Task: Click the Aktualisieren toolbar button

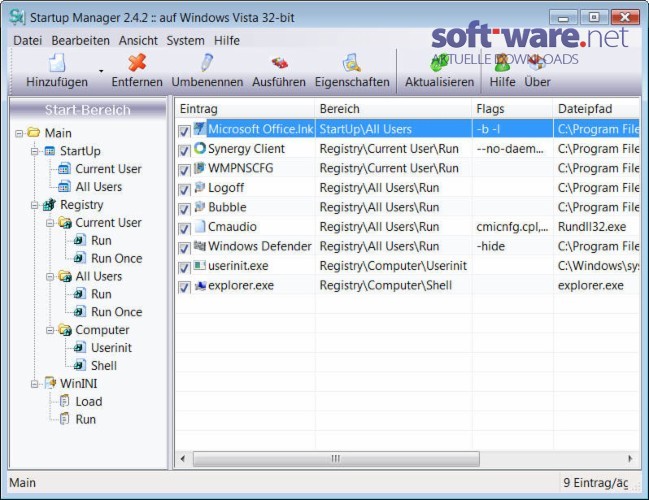Action: click(439, 71)
